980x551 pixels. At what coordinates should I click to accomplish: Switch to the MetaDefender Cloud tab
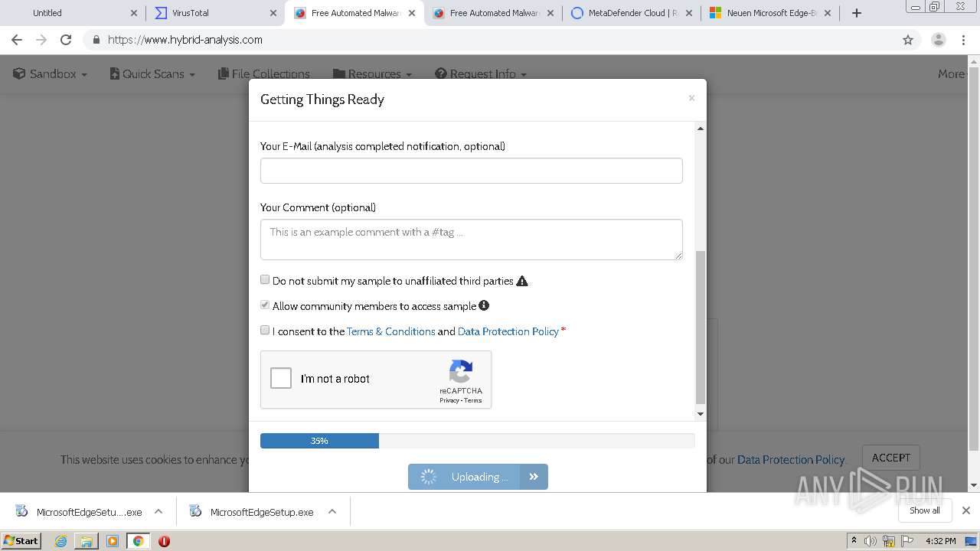point(632,13)
